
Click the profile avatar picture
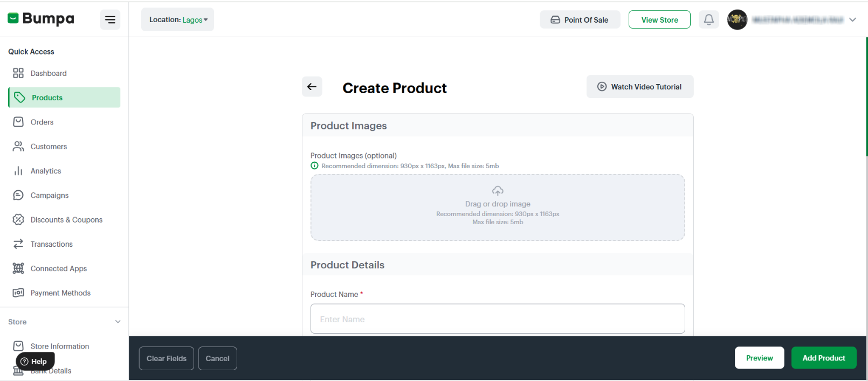point(737,19)
